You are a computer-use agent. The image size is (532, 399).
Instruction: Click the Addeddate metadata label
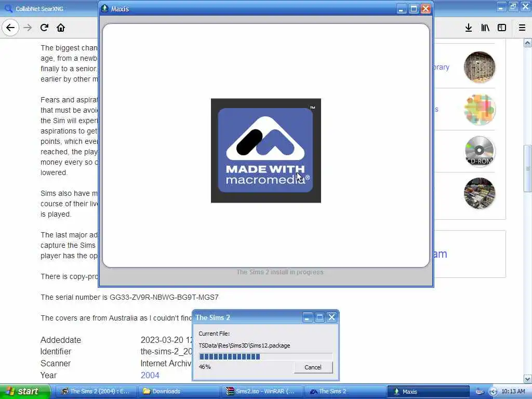click(61, 340)
